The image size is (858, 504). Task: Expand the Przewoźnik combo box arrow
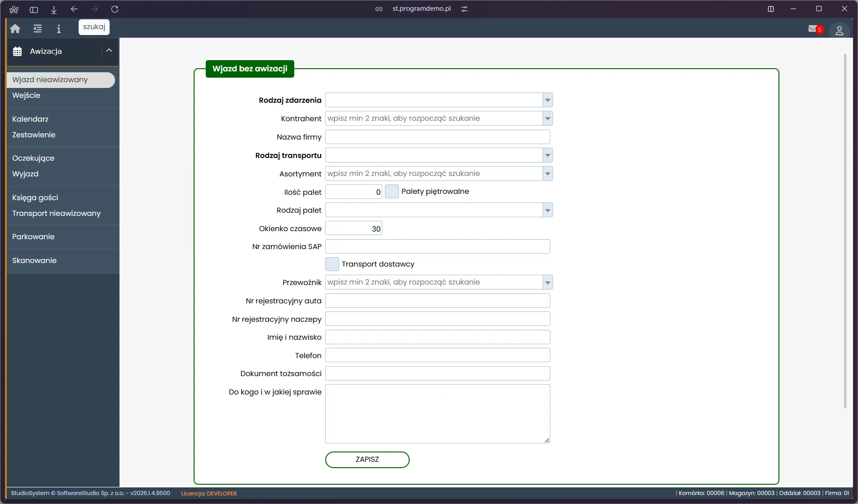[548, 282]
